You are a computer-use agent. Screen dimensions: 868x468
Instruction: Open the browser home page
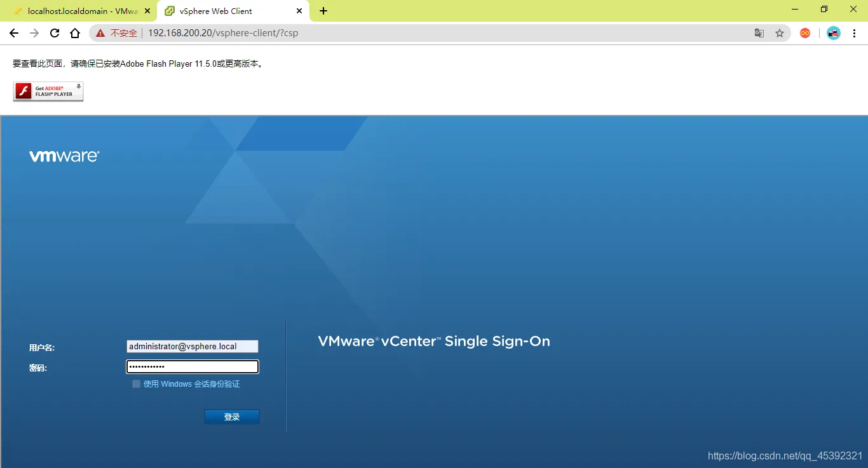75,33
